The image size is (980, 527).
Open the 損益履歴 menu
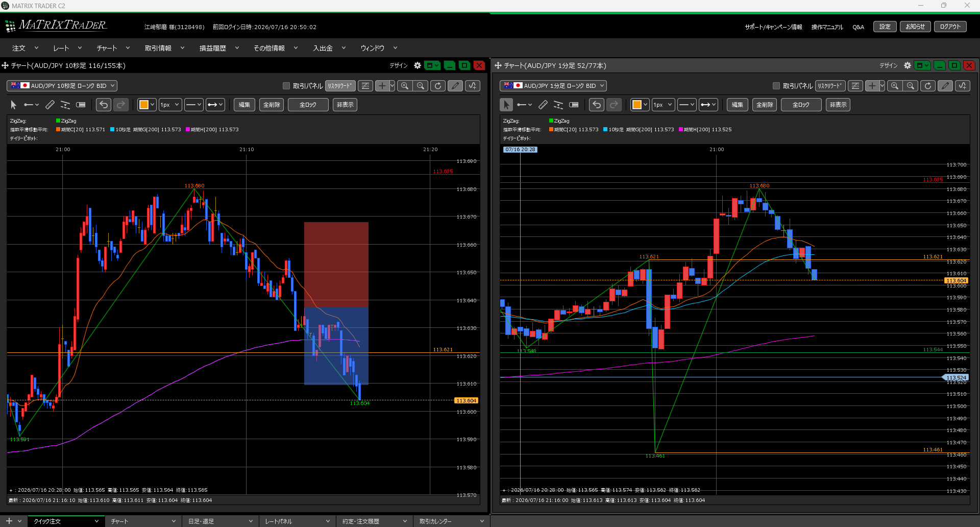[219, 48]
